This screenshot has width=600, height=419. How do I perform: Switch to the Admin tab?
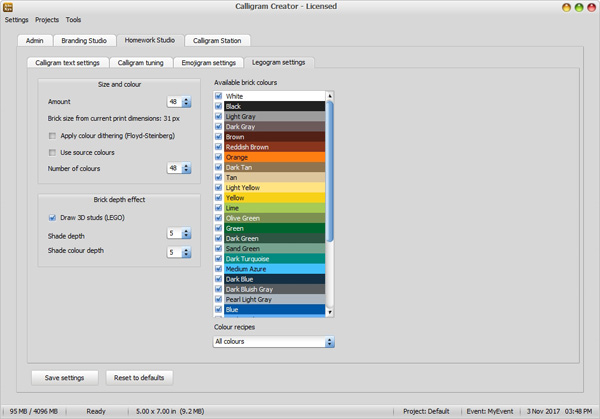tap(34, 41)
